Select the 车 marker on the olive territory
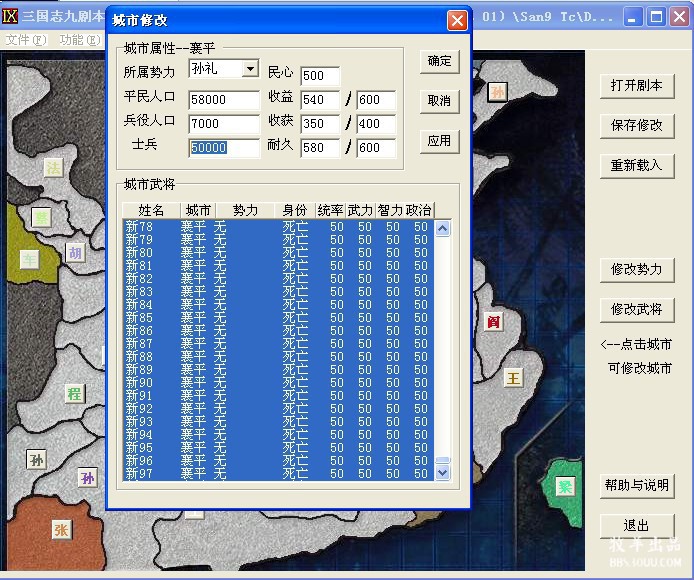Screen dimensions: 694x580 pos(30,259)
